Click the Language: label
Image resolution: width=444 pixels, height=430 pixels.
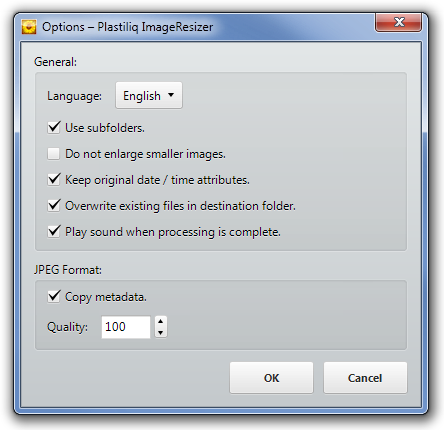point(74,96)
